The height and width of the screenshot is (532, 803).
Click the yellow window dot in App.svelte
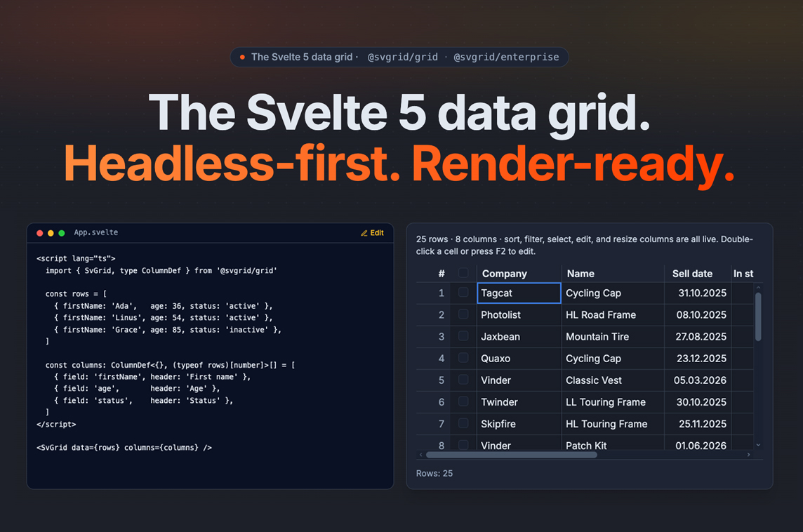pos(51,233)
